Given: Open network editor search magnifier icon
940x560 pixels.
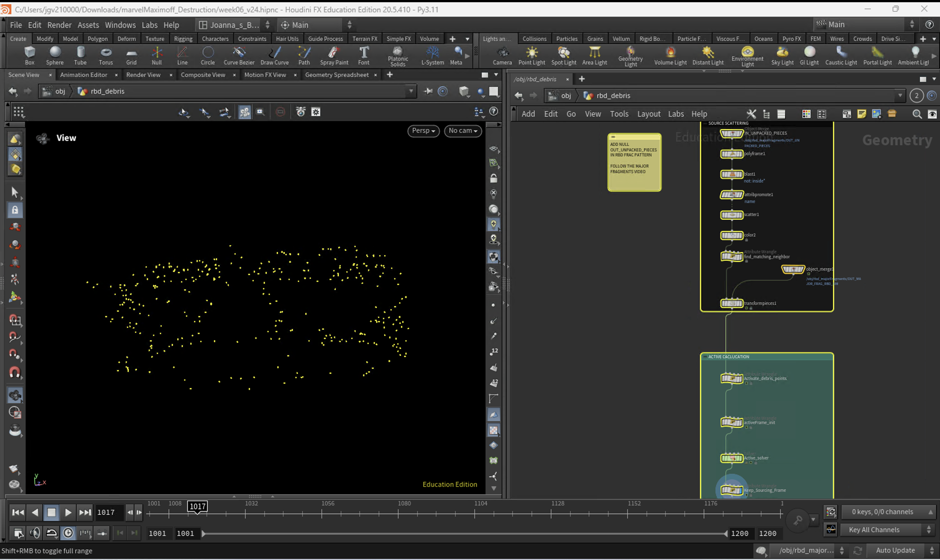Looking at the screenshot, I should point(917,114).
